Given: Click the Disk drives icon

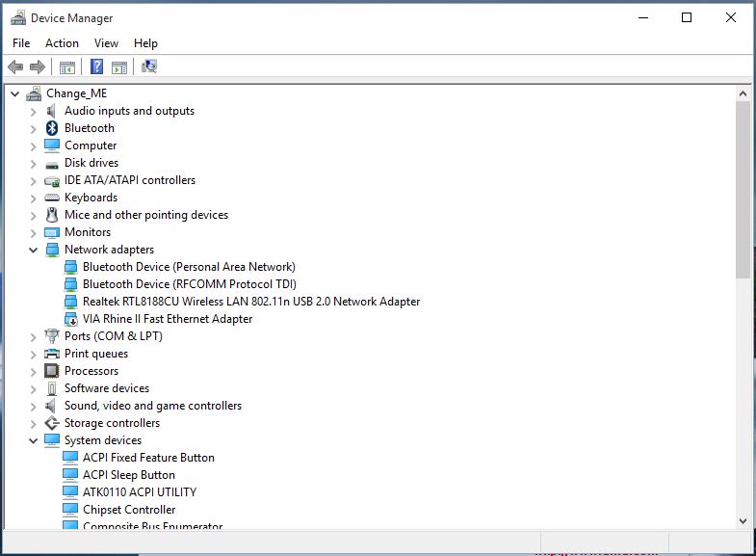Looking at the screenshot, I should click(52, 165).
